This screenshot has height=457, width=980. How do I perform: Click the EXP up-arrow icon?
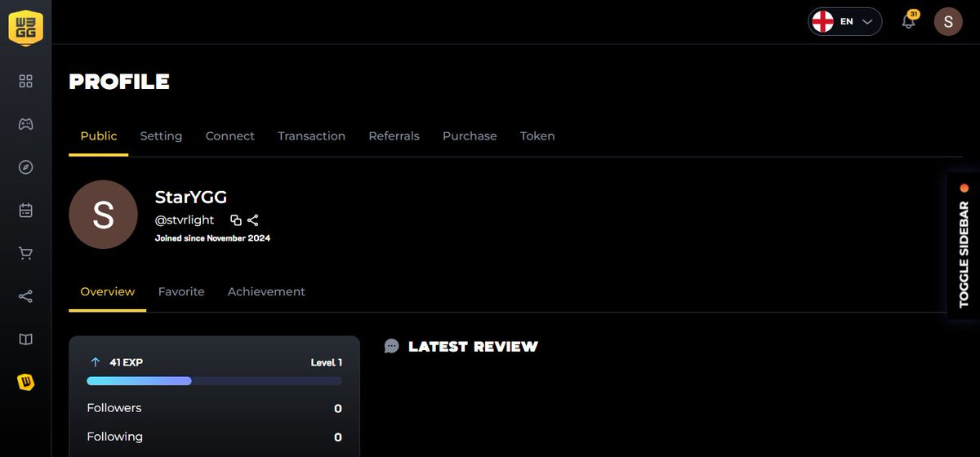point(95,362)
